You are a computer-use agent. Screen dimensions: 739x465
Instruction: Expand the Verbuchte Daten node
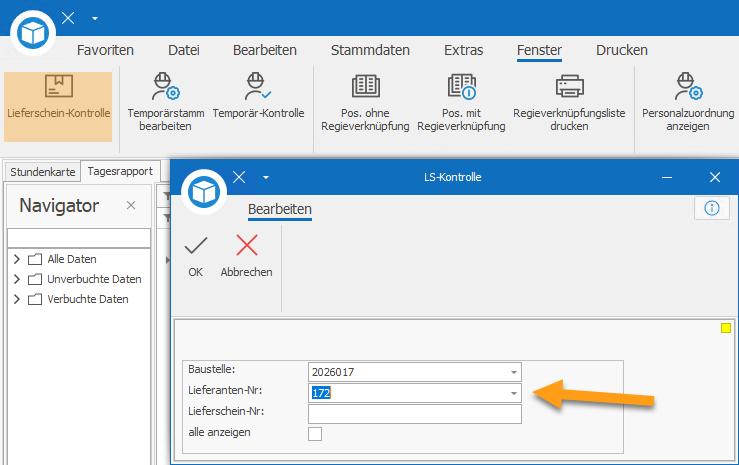click(17, 299)
